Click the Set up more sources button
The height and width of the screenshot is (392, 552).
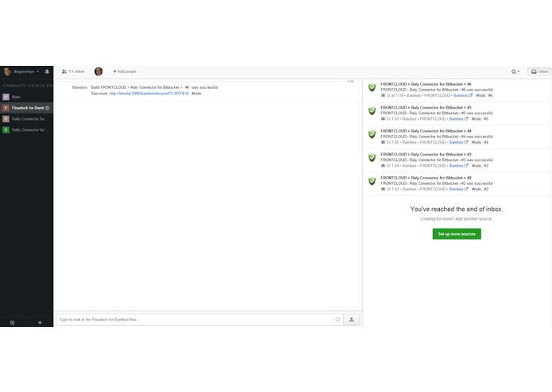pyautogui.click(x=457, y=234)
